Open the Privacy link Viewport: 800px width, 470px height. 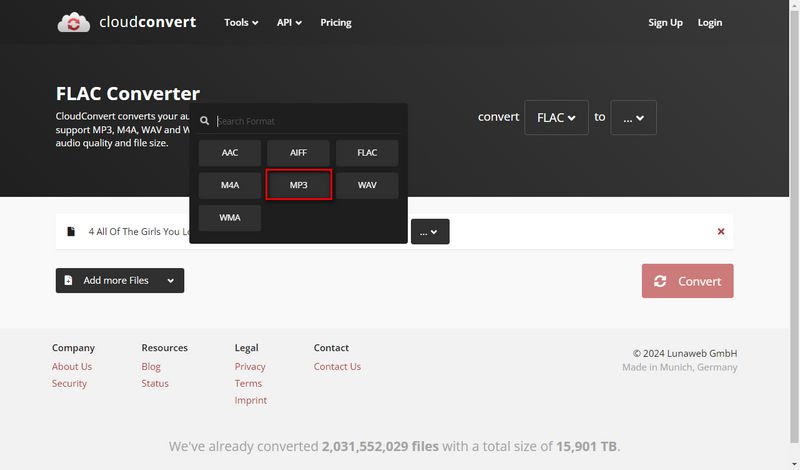click(x=249, y=366)
